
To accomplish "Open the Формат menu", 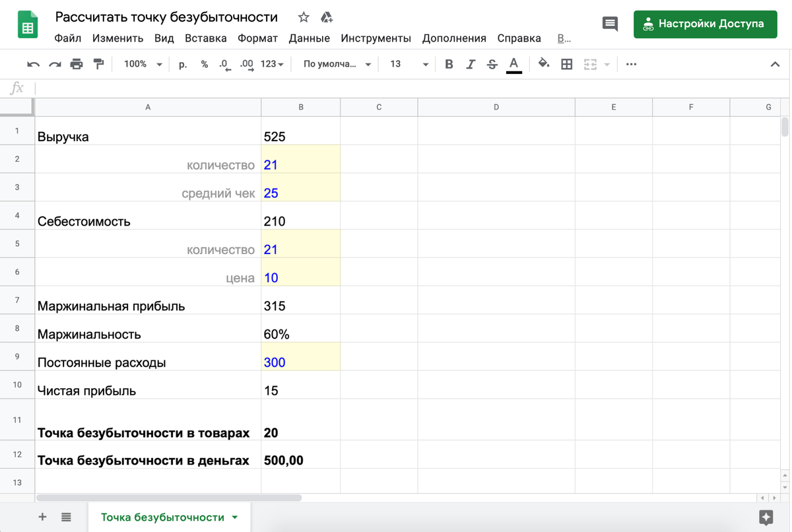I will 257,38.
